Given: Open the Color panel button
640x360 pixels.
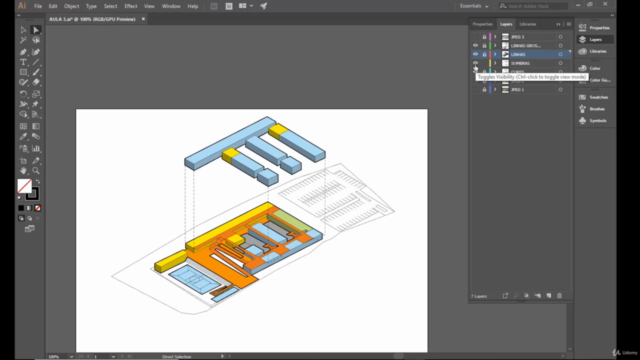Looking at the screenshot, I should click(594, 68).
